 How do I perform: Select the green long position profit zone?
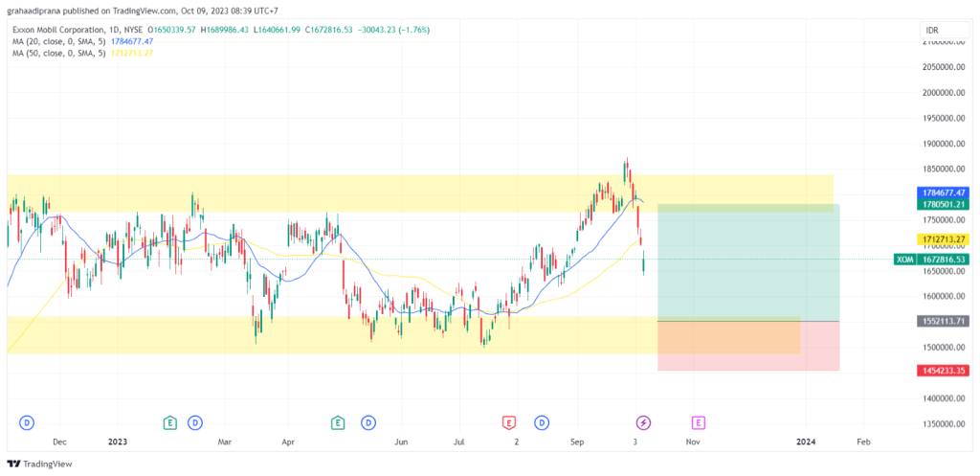coord(748,262)
